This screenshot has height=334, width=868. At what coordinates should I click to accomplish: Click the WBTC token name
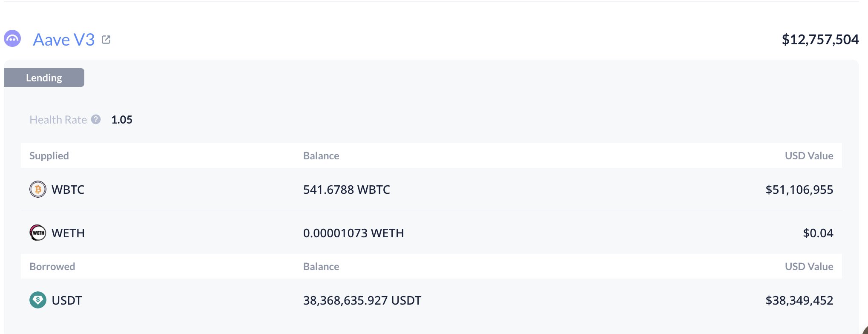[x=68, y=190]
